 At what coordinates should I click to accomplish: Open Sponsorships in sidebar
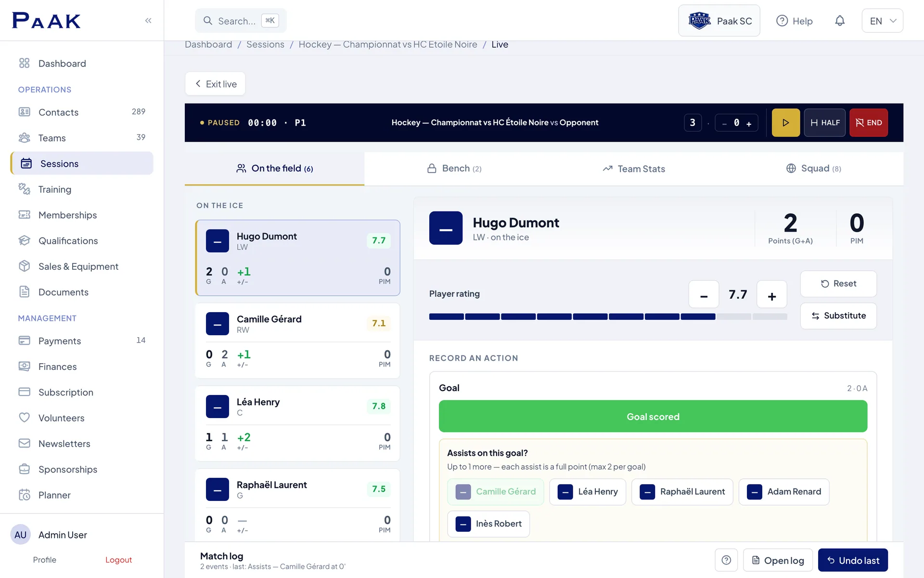82,469
